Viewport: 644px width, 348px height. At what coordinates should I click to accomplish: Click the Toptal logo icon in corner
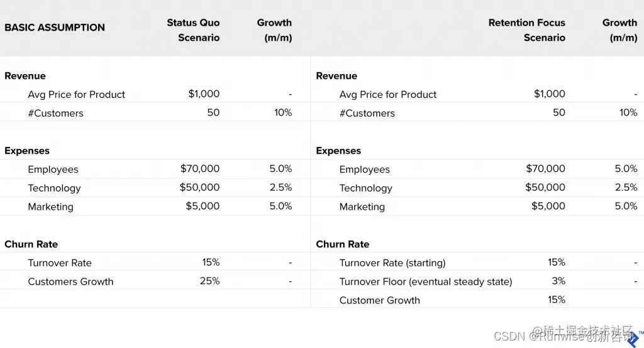(x=634, y=338)
